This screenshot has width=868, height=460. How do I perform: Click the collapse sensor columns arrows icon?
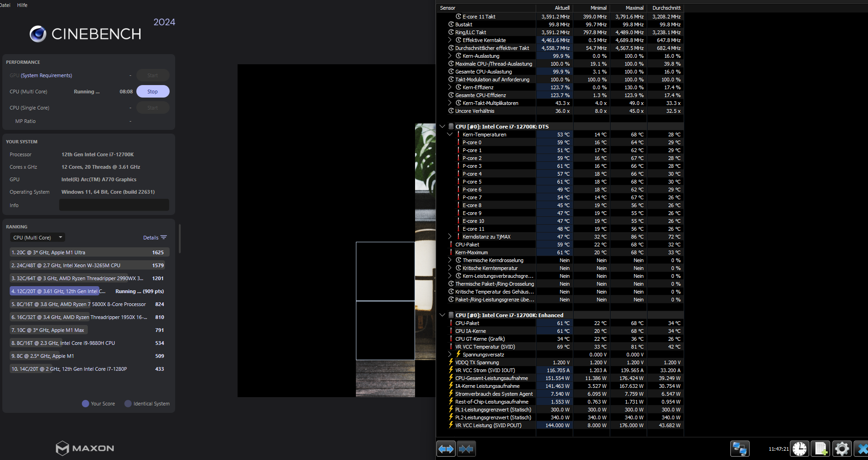pos(466,448)
